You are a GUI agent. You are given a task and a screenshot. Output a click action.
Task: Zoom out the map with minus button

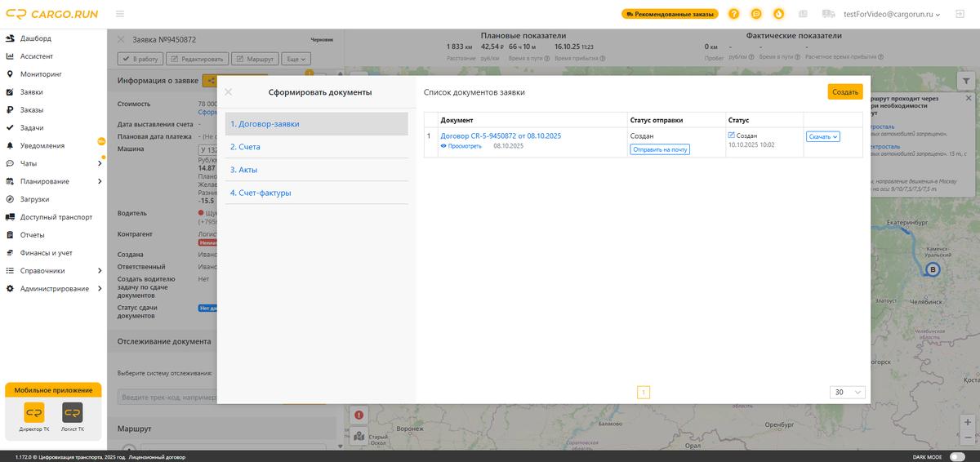[x=967, y=439]
